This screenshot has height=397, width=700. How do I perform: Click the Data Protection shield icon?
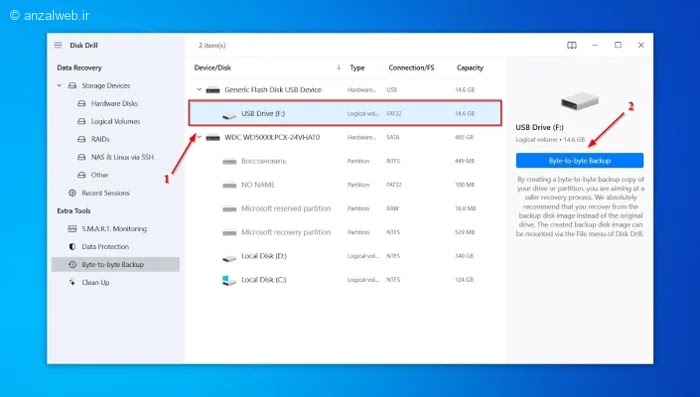(72, 246)
